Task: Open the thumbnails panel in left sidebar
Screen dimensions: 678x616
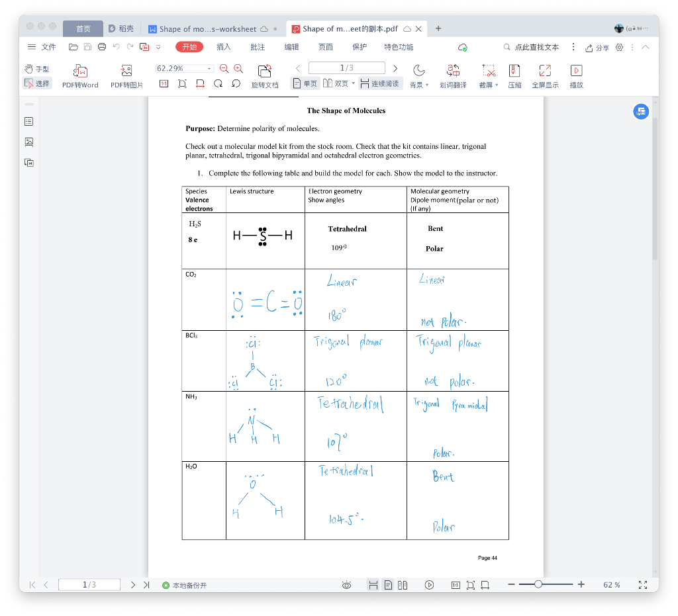Action: point(29,142)
